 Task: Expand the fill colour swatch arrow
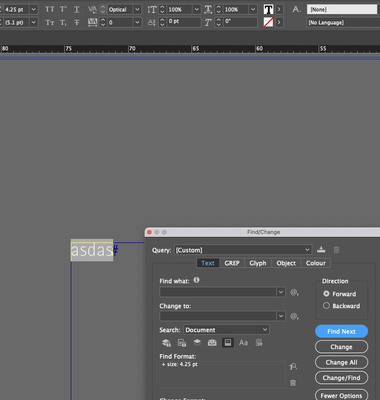coord(279,9)
